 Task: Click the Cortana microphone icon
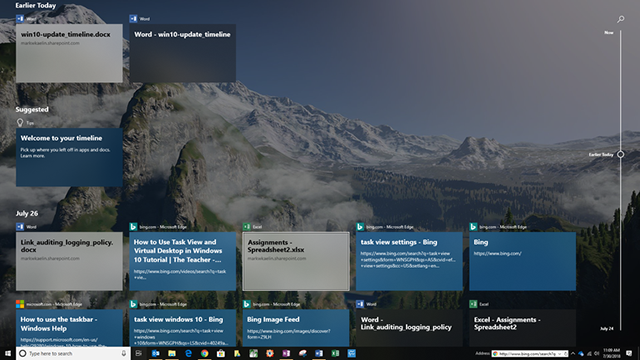click(124, 353)
